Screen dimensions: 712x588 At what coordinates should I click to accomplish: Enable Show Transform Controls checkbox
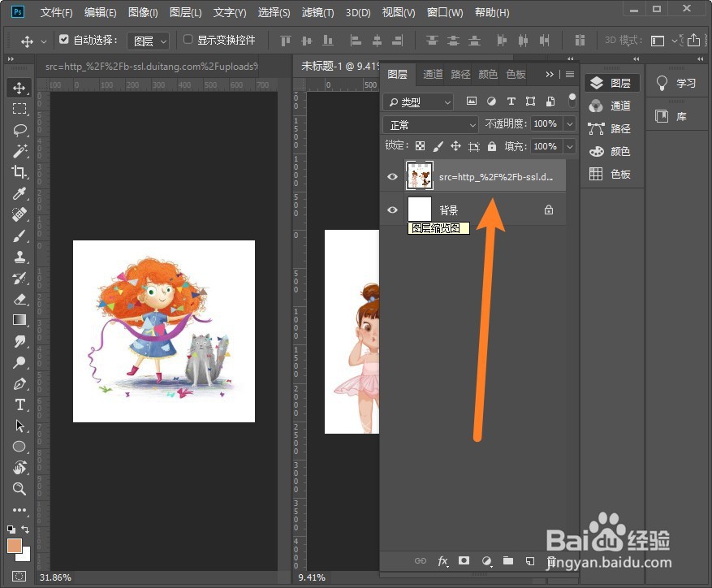[188, 40]
